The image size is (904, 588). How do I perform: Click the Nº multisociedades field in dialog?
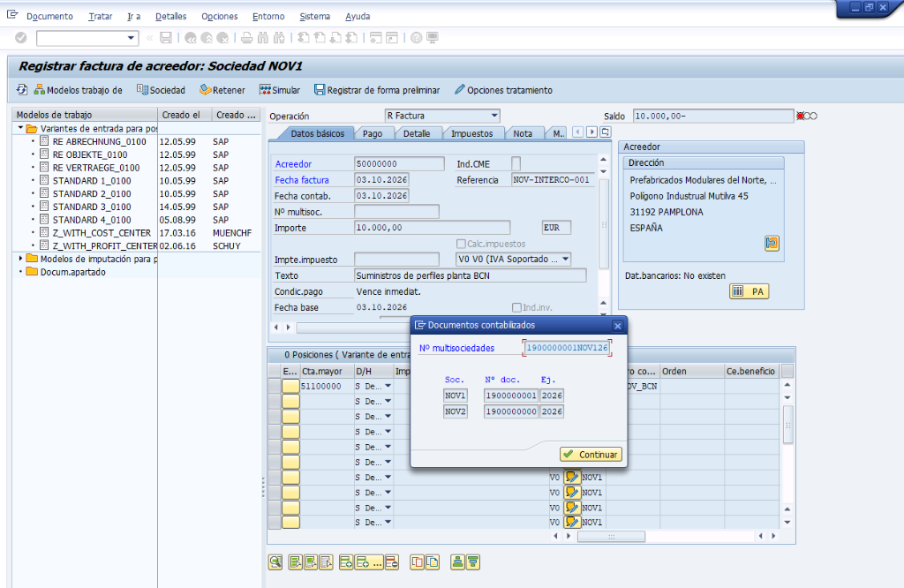pos(567,348)
